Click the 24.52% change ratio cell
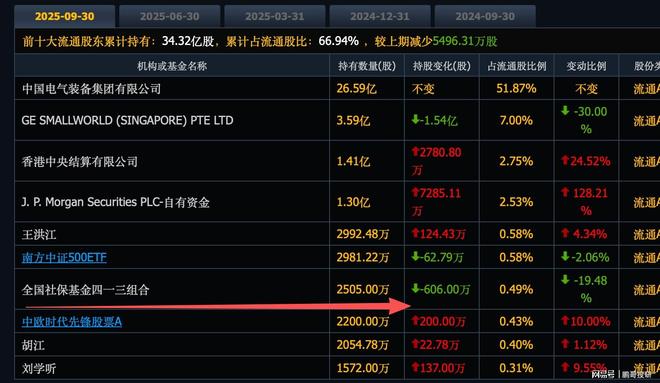This screenshot has width=660, height=383. 585,161
